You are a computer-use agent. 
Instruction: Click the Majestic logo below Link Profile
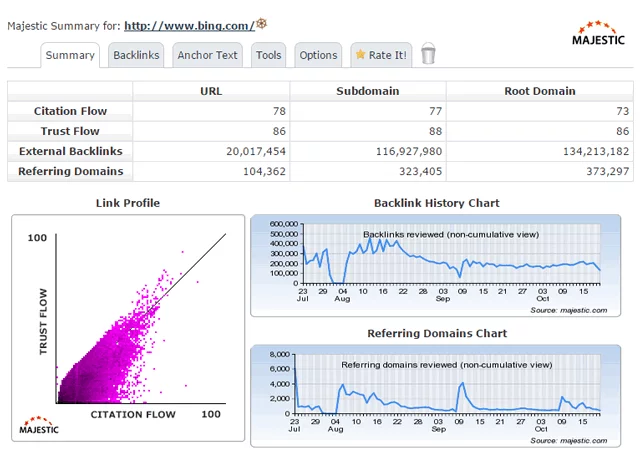click(40, 425)
